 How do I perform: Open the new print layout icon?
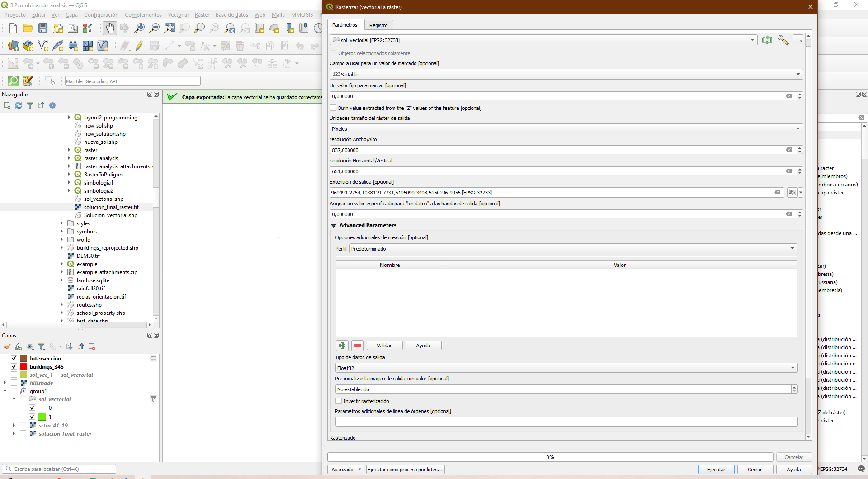[58, 28]
